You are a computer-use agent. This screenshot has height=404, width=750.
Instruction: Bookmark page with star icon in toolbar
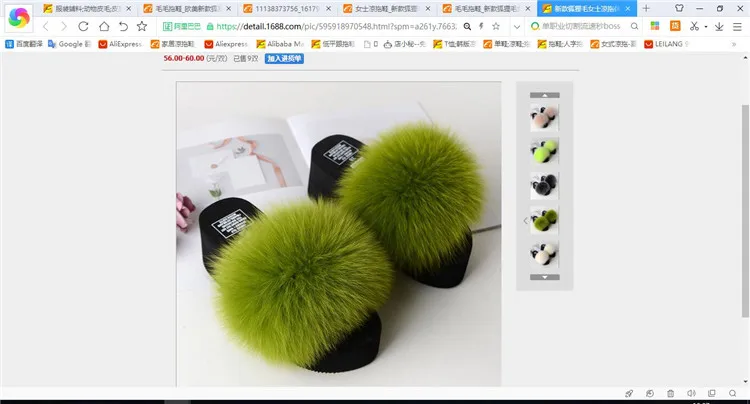pos(142,26)
